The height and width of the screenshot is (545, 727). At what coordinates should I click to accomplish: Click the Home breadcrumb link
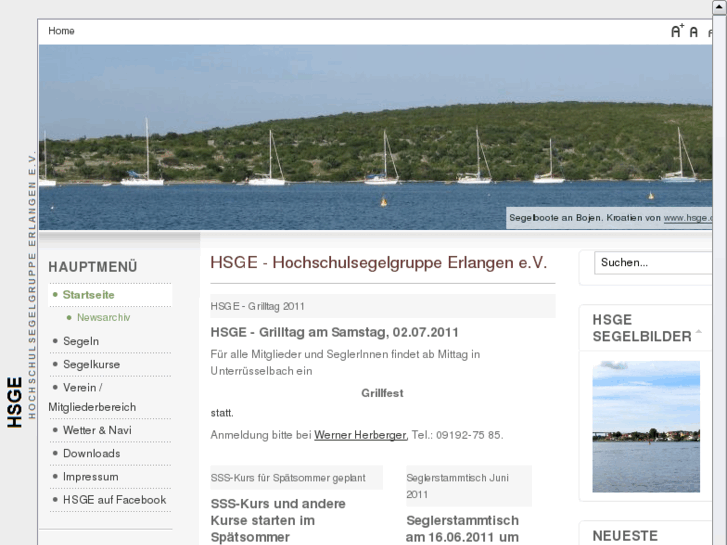click(x=61, y=31)
